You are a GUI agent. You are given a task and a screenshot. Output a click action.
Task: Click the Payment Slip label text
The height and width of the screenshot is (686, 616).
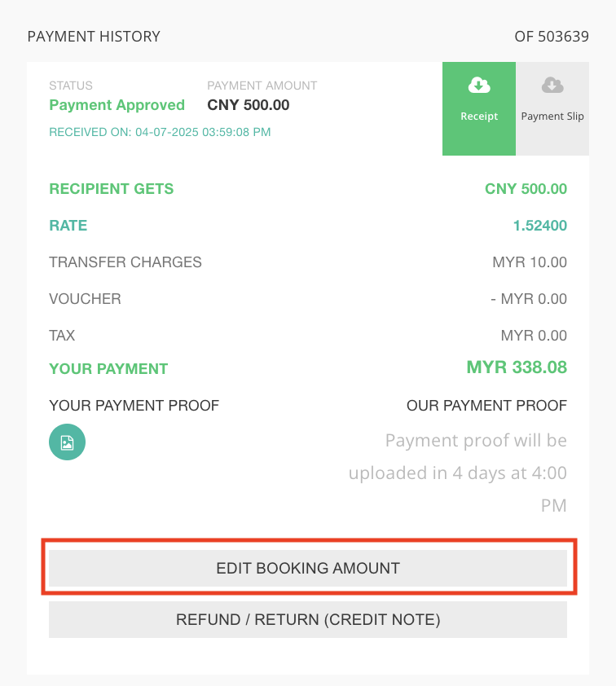[552, 117]
